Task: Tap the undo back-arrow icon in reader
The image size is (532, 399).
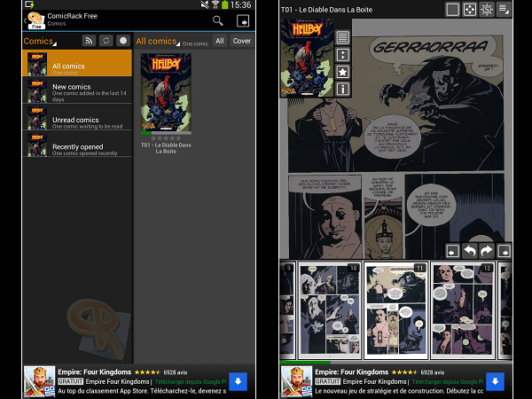Action: pos(470,252)
